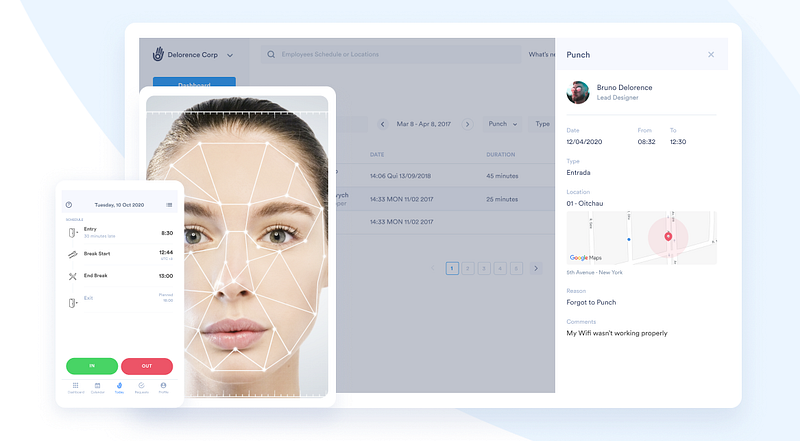Open the Punch filter dropdown
Image resolution: width=800 pixels, height=441 pixels.
503,124
